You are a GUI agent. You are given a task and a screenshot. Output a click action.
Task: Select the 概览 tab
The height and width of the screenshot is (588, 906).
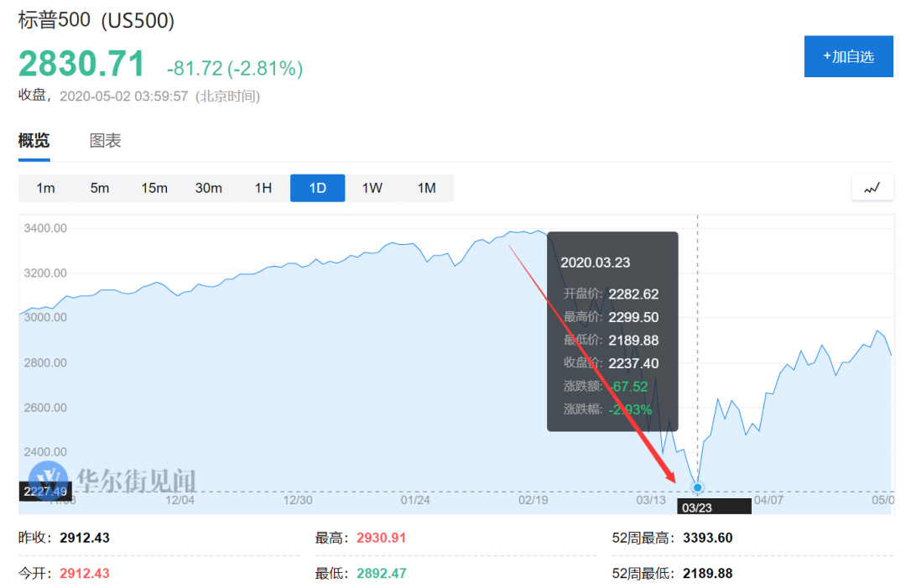(34, 140)
